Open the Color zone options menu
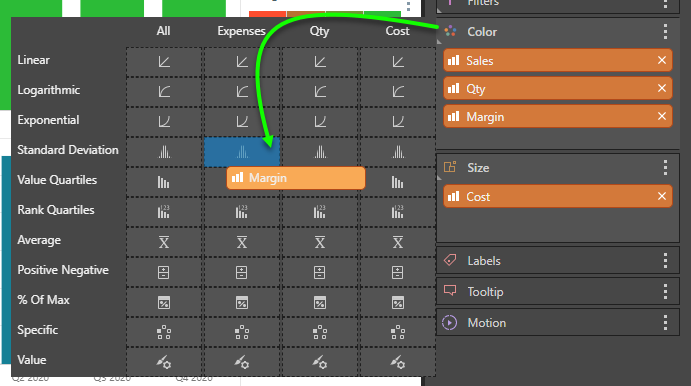The image size is (691, 386). (x=665, y=32)
